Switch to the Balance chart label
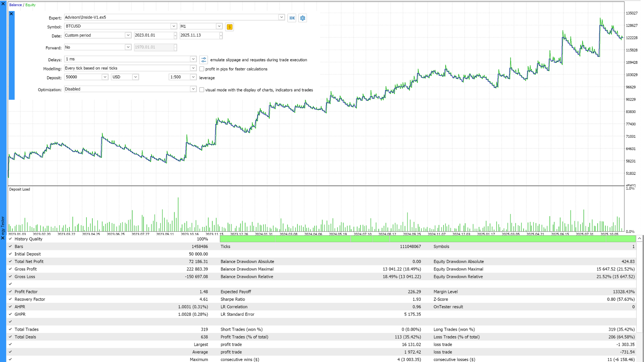 pyautogui.click(x=15, y=5)
